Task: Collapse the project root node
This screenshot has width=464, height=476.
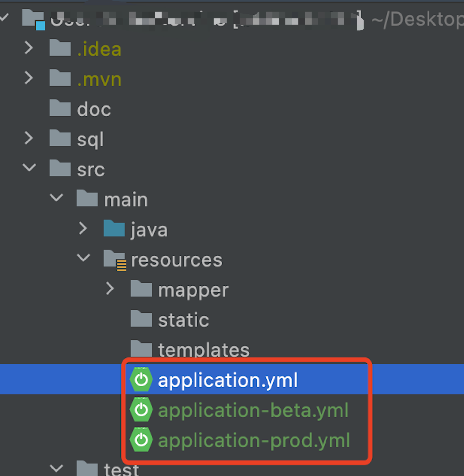Action: pyautogui.click(x=5, y=16)
